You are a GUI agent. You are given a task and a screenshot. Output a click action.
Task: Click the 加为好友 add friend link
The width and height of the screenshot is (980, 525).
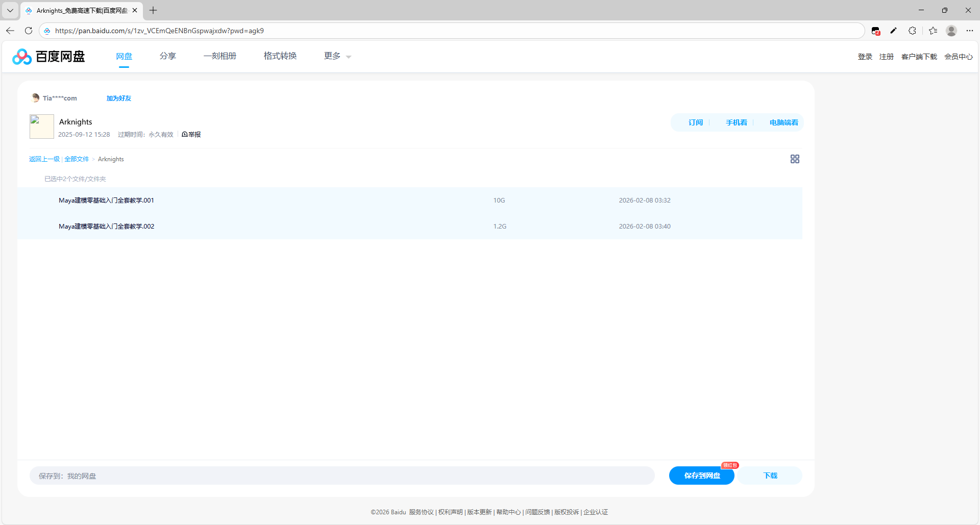tap(118, 98)
